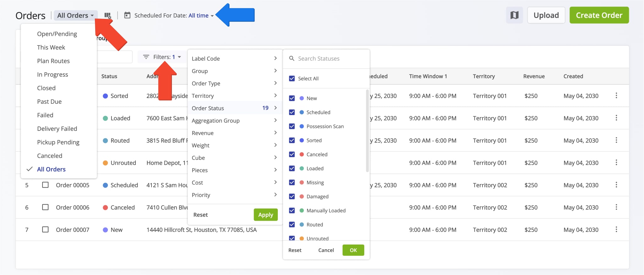Uncheck the Sorted status filter checkbox

point(292,140)
